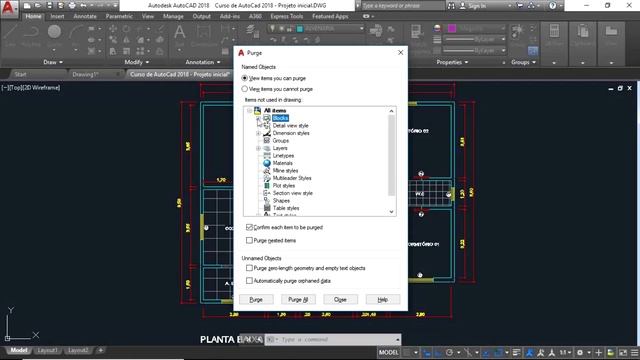Open the Autodesk App Store cart icon
640x360 pixels.
pyautogui.click(x=520, y=6)
